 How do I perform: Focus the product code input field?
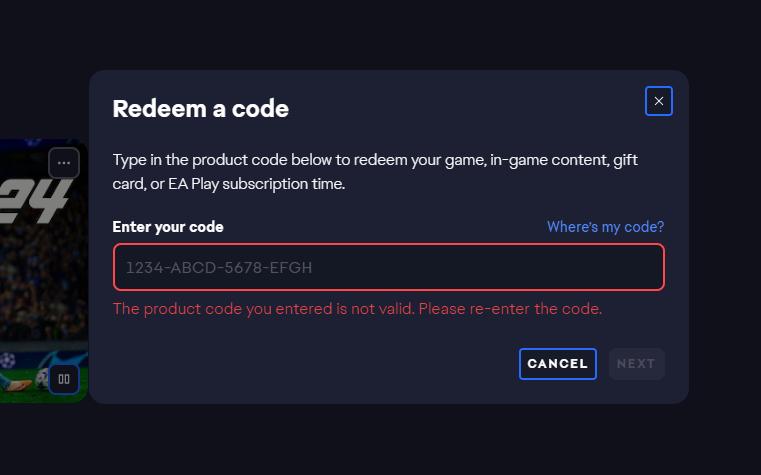[x=389, y=267]
